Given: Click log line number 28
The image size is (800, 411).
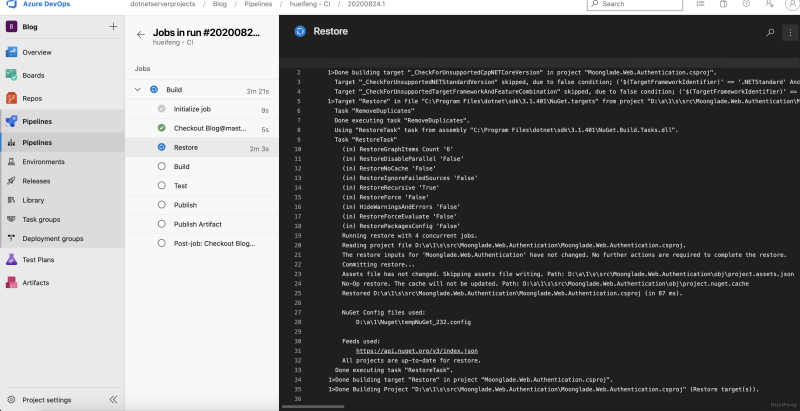Looking at the screenshot, I should (x=298, y=322).
